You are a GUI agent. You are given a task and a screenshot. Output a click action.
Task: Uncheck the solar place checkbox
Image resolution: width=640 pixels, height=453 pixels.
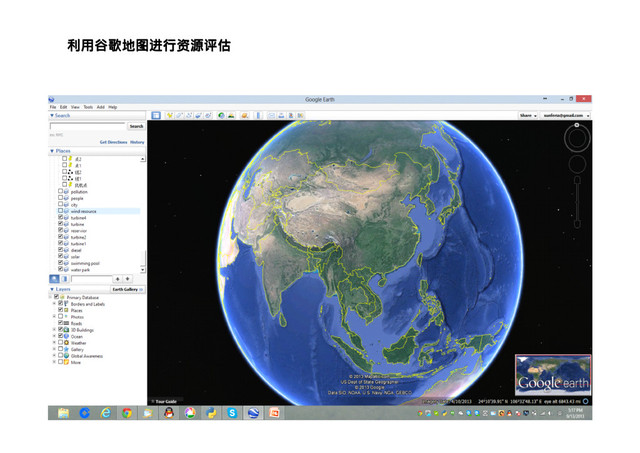click(60, 256)
